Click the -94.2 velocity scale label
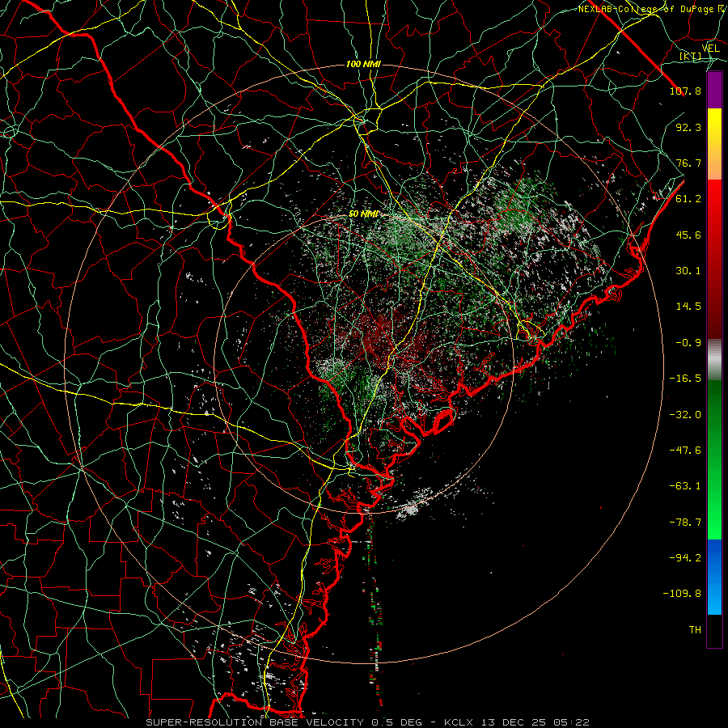 pyautogui.click(x=685, y=558)
